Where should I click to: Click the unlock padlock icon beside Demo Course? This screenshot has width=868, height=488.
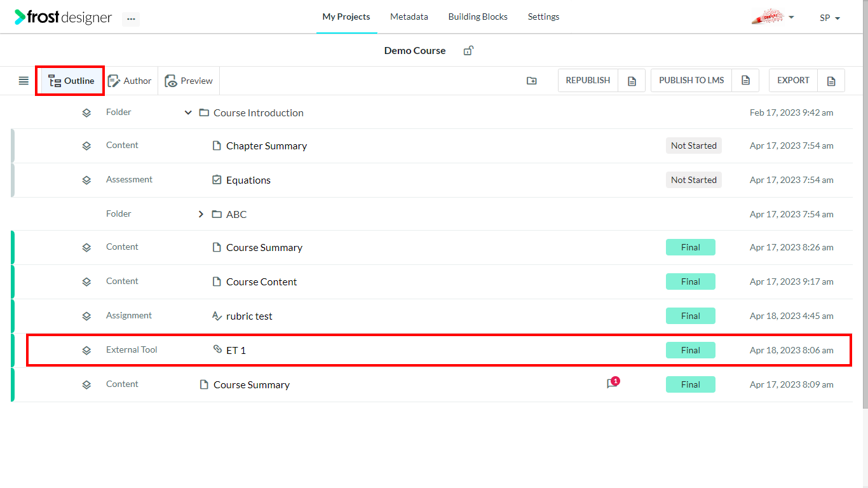pyautogui.click(x=468, y=51)
